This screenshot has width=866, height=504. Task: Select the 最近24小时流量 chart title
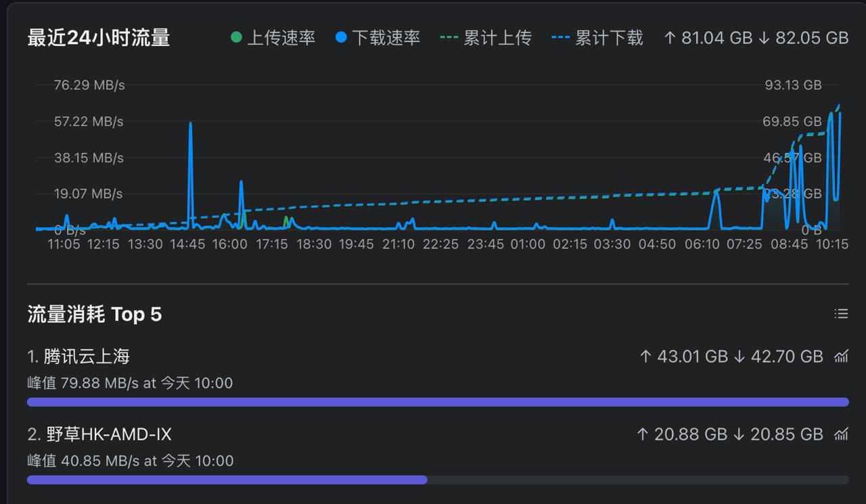click(x=99, y=38)
